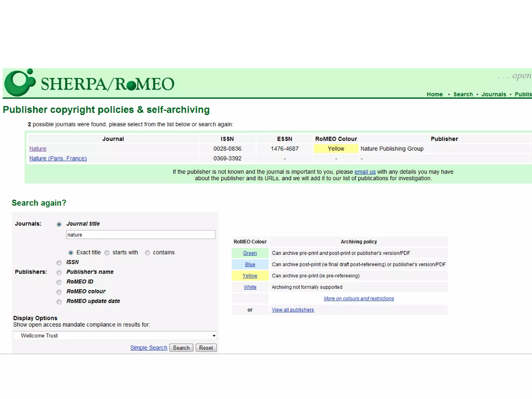532x399 pixels.
Task: Open the Nature journal link
Action: point(38,149)
